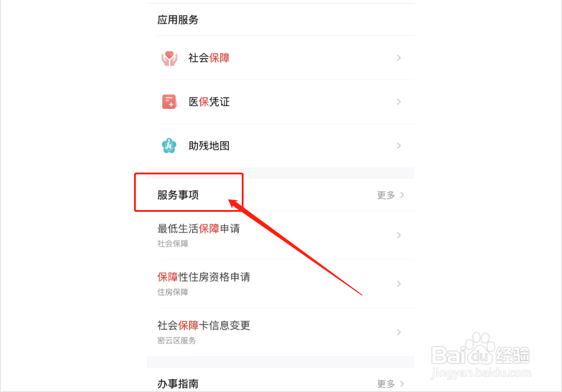Viewport: 562px width, 392px height.
Task: Click the 助残地图 app service label
Action: click(x=209, y=146)
